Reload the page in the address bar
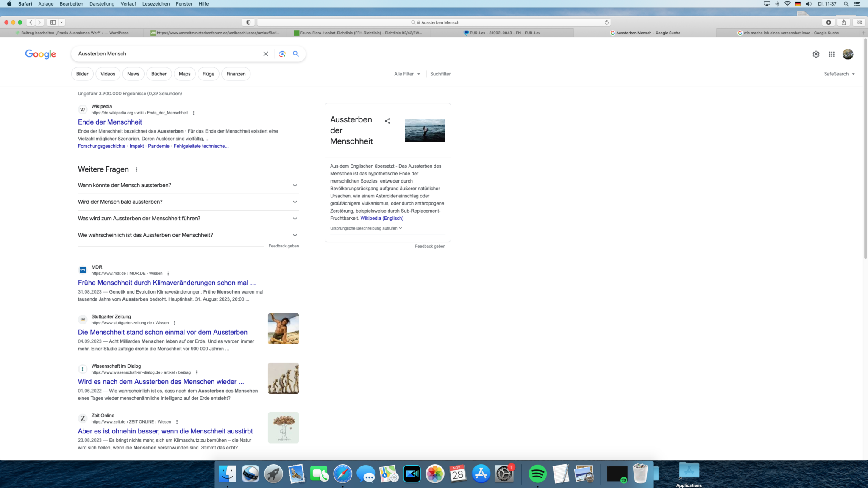This screenshot has height=488, width=868. 606,22
